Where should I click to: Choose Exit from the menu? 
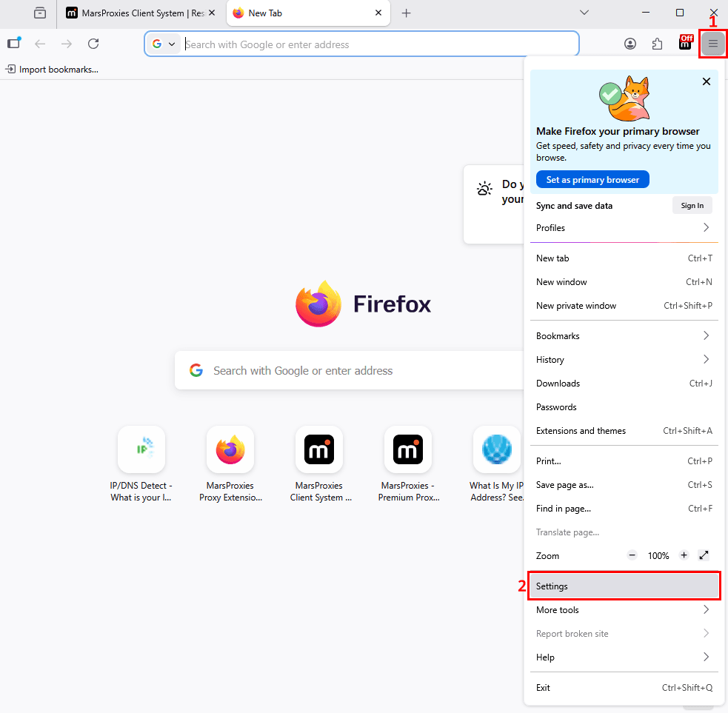(x=624, y=688)
